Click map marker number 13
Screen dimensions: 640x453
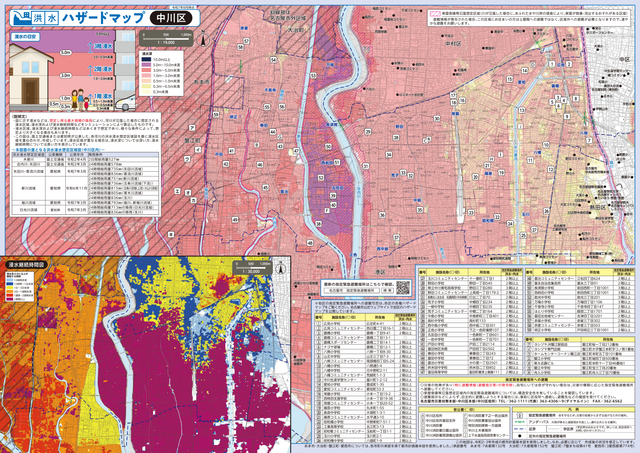(x=521, y=110)
